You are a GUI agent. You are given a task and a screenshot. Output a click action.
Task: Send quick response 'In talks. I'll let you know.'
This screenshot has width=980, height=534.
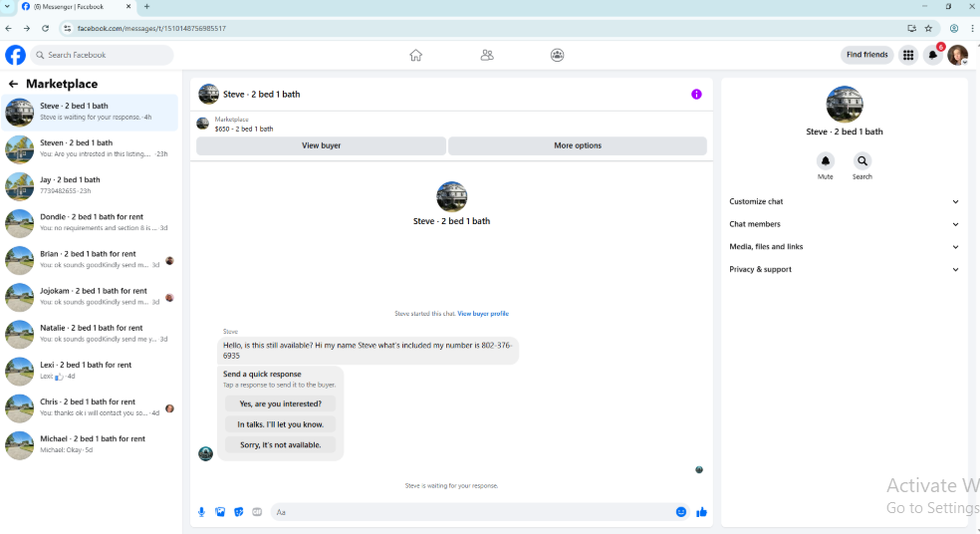(x=280, y=424)
